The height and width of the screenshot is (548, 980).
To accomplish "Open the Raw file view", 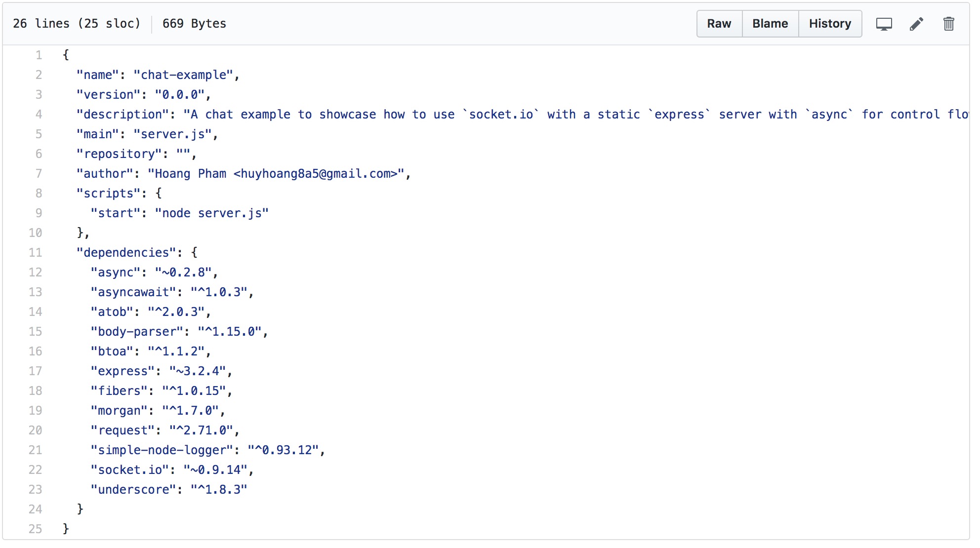I will 719,24.
